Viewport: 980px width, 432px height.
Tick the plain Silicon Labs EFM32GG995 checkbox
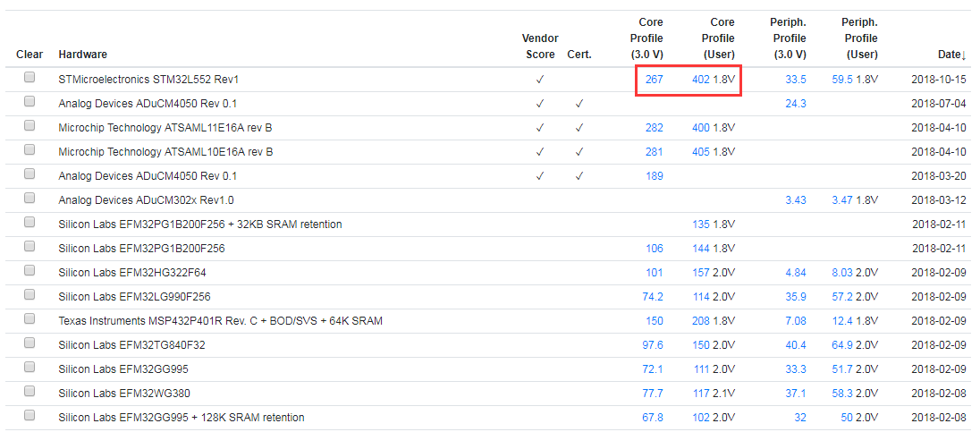(x=30, y=367)
